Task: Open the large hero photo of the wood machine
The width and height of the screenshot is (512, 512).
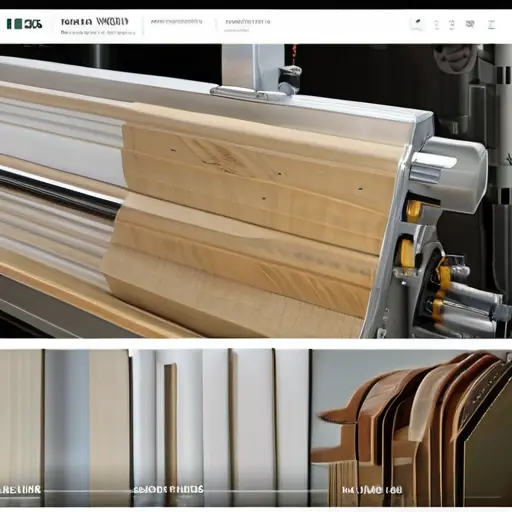Action: point(256,191)
